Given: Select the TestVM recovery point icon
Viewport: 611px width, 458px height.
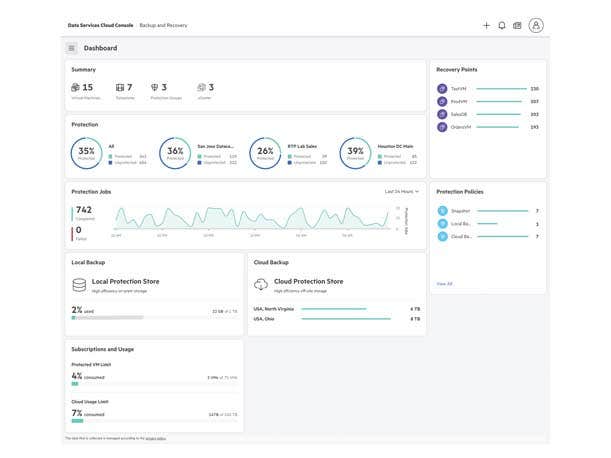Looking at the screenshot, I should (x=442, y=89).
